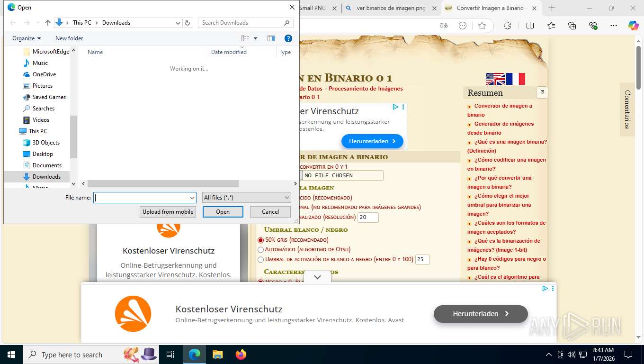This screenshot has height=364, width=644.
Task: Select the 50% gris radio option
Action: (x=260, y=240)
